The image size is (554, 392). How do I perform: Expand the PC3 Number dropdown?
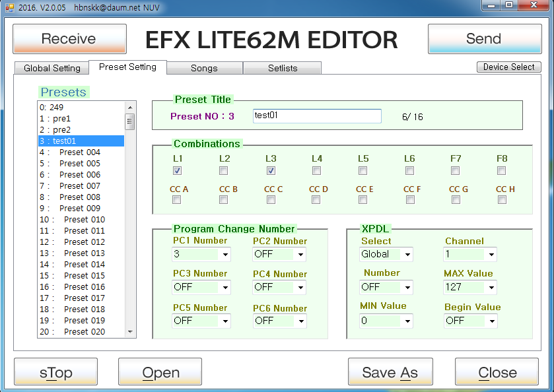(201, 287)
